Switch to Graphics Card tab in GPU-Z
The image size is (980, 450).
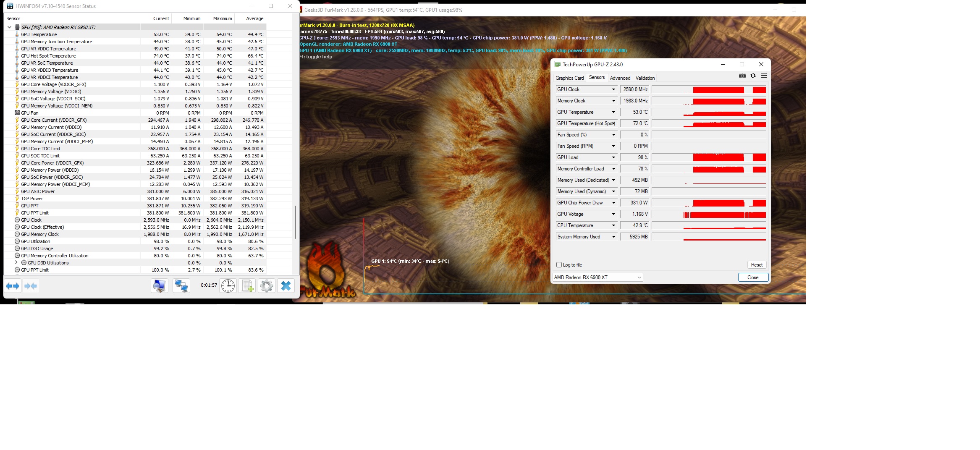pyautogui.click(x=569, y=78)
